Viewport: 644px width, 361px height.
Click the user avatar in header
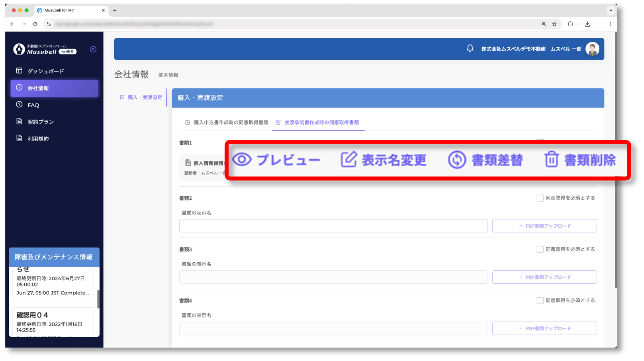pos(592,49)
